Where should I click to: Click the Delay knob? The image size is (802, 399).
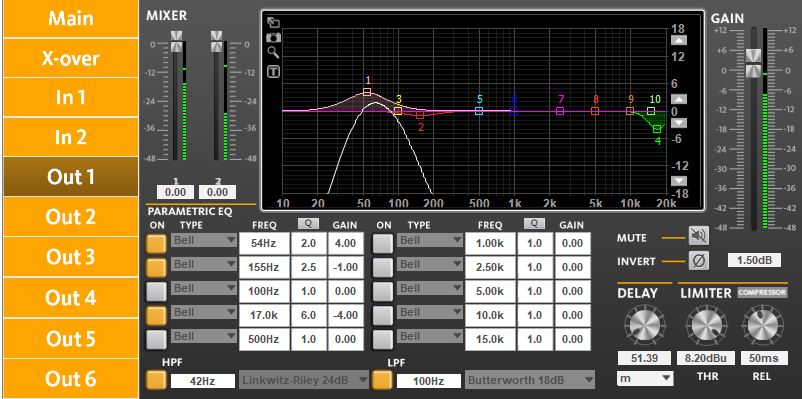[644, 325]
